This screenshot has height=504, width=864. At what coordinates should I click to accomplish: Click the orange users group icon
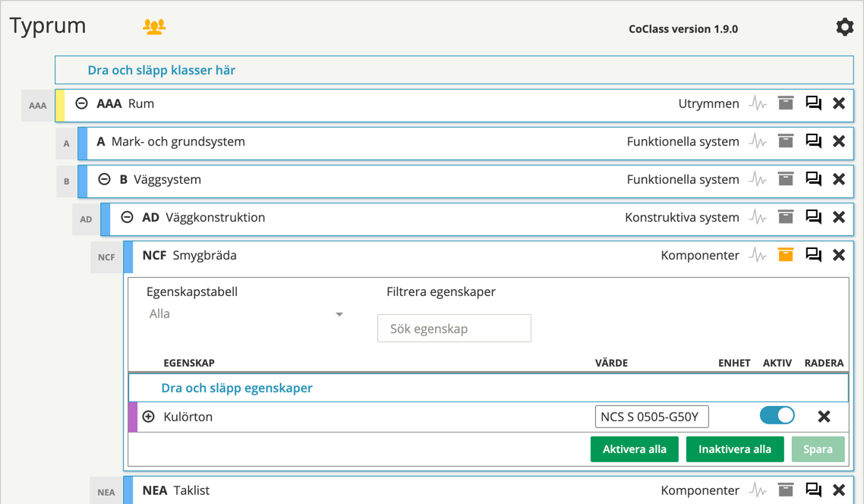[x=154, y=27]
